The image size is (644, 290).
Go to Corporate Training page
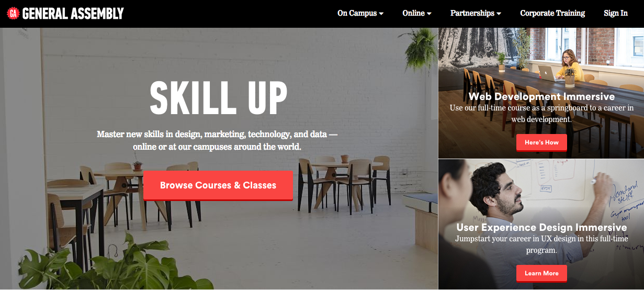click(x=552, y=14)
